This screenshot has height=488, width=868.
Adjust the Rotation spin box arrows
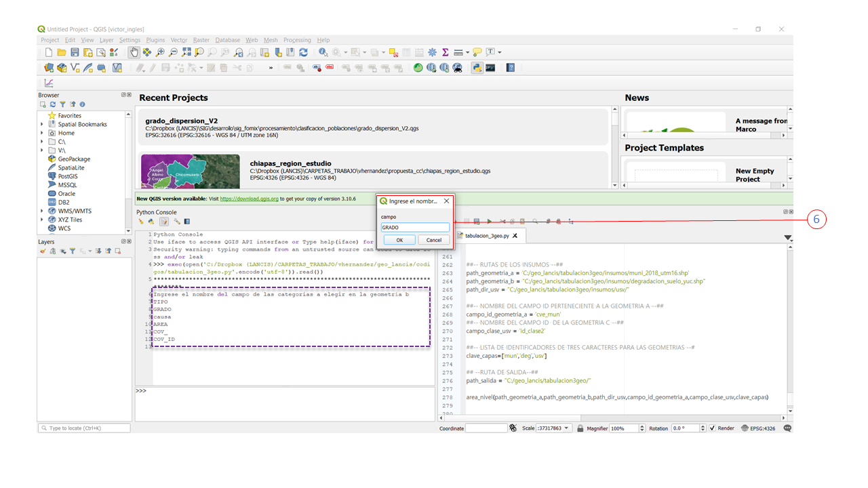(703, 428)
